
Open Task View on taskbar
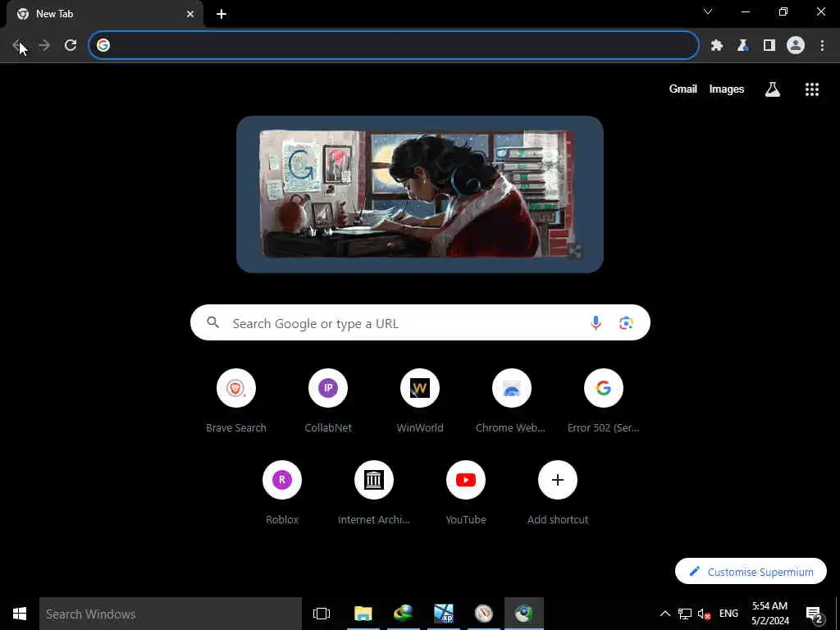[x=322, y=614]
